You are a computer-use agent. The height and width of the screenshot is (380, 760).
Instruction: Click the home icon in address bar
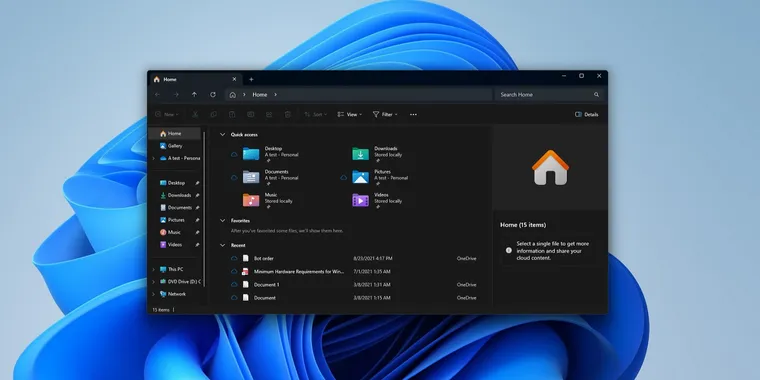(x=233, y=95)
